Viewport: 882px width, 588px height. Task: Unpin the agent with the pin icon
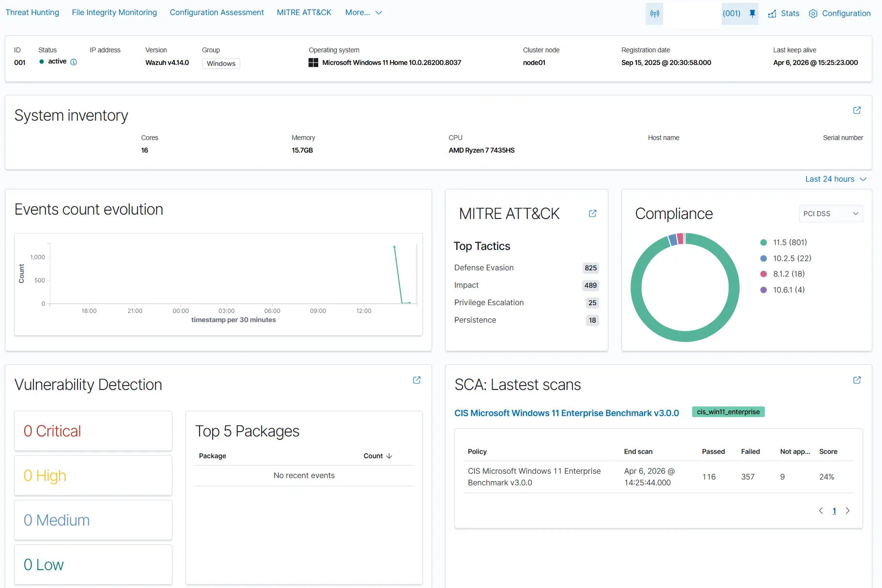click(x=752, y=14)
